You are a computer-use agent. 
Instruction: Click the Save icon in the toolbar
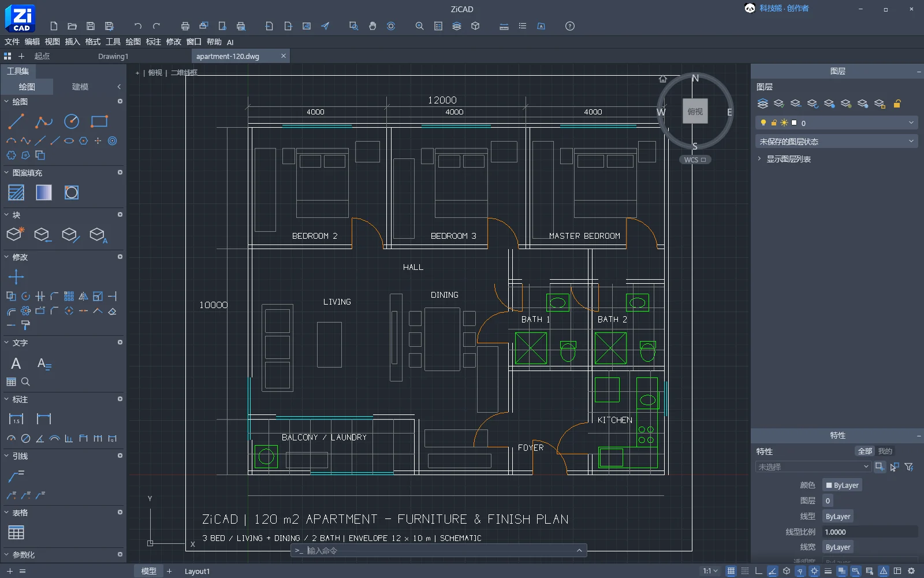click(x=91, y=26)
